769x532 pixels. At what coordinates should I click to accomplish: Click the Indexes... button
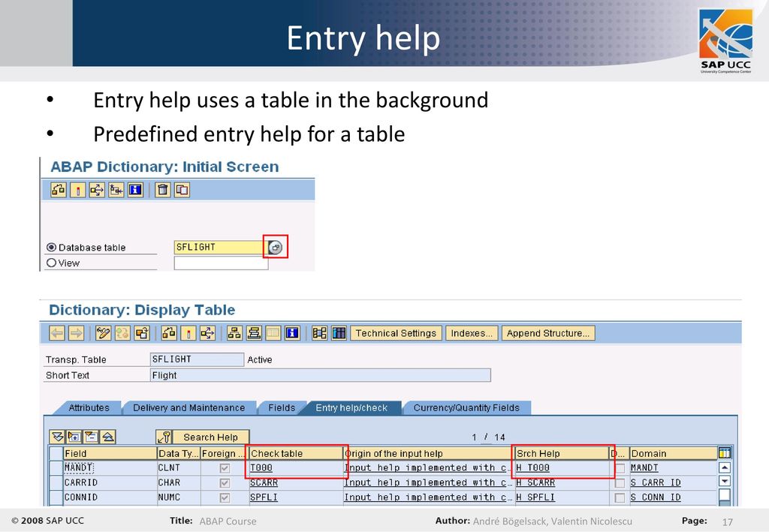tap(472, 333)
